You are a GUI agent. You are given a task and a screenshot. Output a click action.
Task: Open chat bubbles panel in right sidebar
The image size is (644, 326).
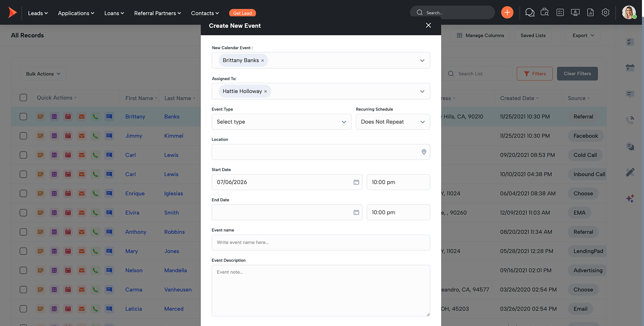point(630,146)
